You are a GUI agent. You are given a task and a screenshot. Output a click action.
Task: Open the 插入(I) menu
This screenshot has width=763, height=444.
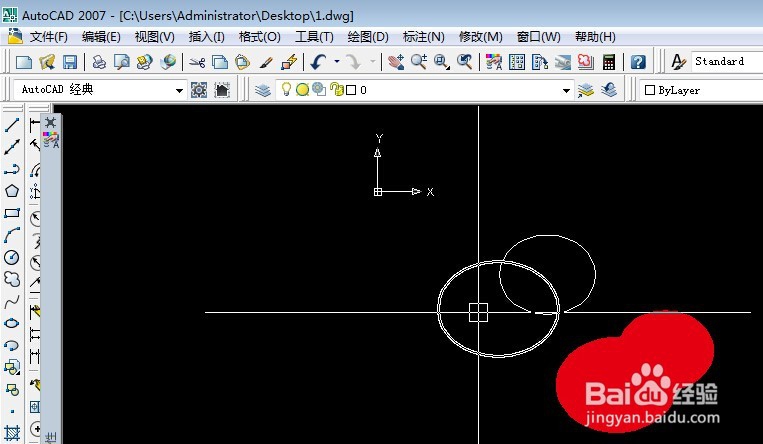click(206, 37)
